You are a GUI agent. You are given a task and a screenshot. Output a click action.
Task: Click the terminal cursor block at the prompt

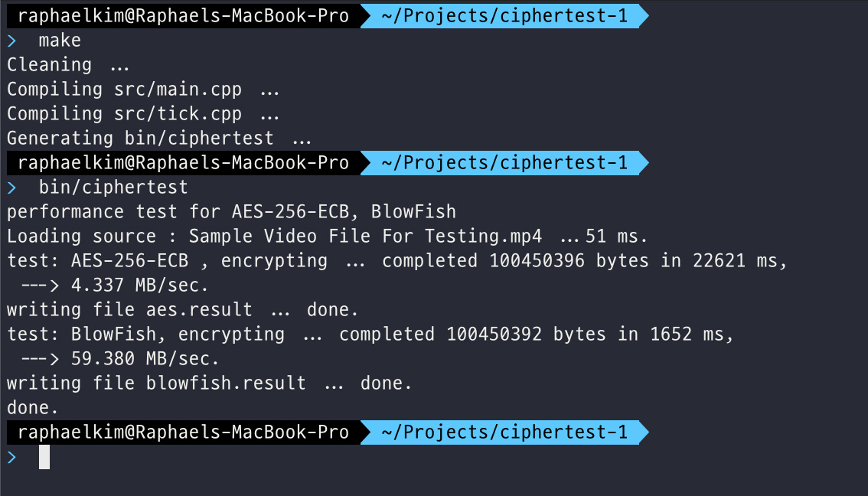[44, 457]
